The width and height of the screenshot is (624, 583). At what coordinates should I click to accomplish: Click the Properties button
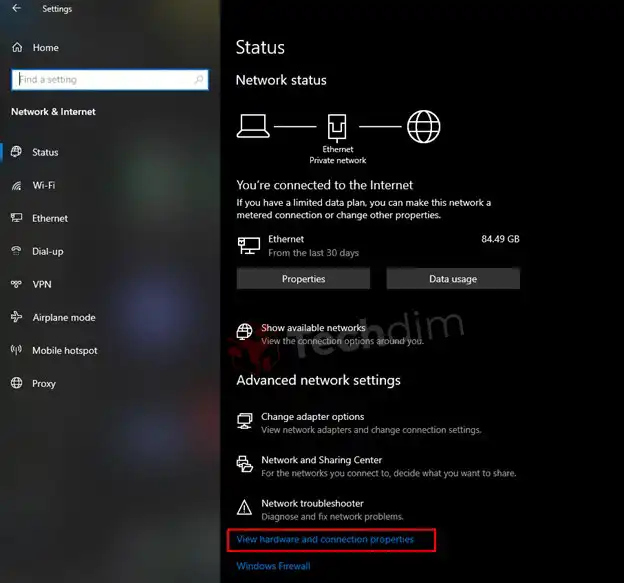303,279
